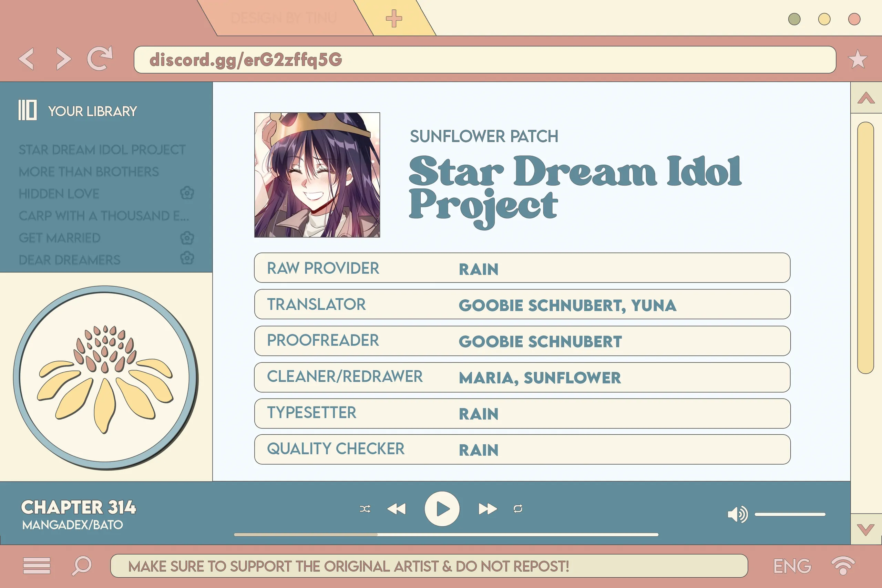Open Dear Dreamers in library
The height and width of the screenshot is (588, 882).
[x=70, y=260]
